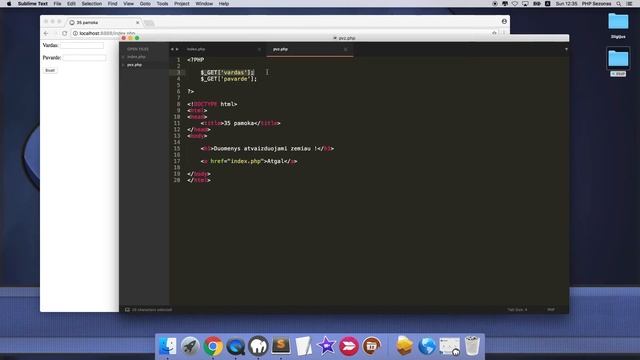This screenshot has width=640, height=360.
Task: Select the pvz.php editor tab
Action: (310, 49)
